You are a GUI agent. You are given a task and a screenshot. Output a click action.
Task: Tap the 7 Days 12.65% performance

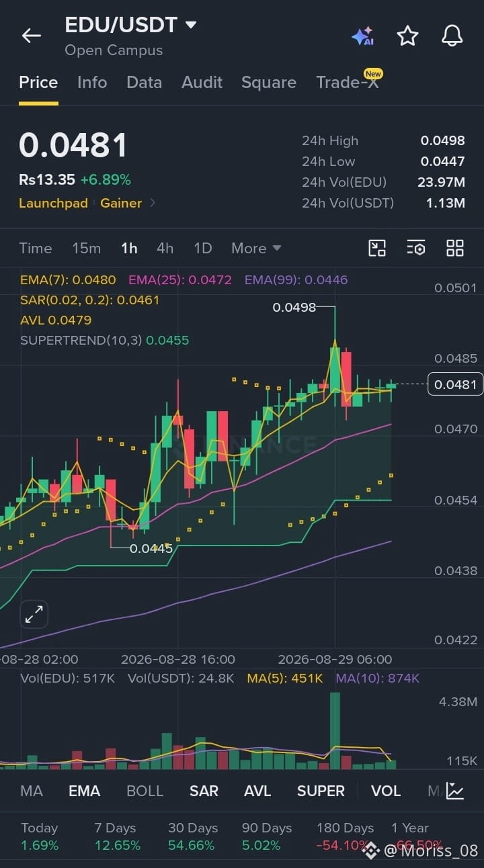click(117, 836)
